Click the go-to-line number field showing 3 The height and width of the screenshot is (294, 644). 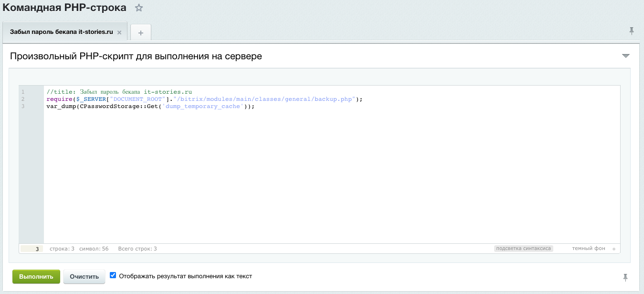pos(32,249)
